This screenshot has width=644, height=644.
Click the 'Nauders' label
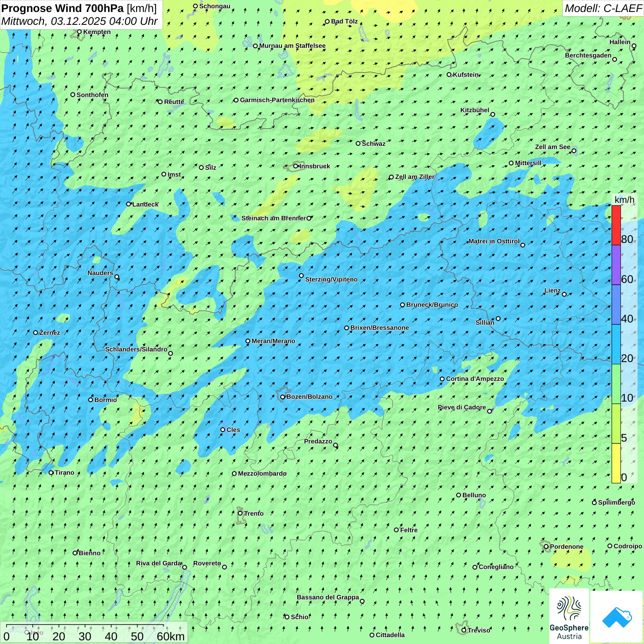(x=100, y=273)
